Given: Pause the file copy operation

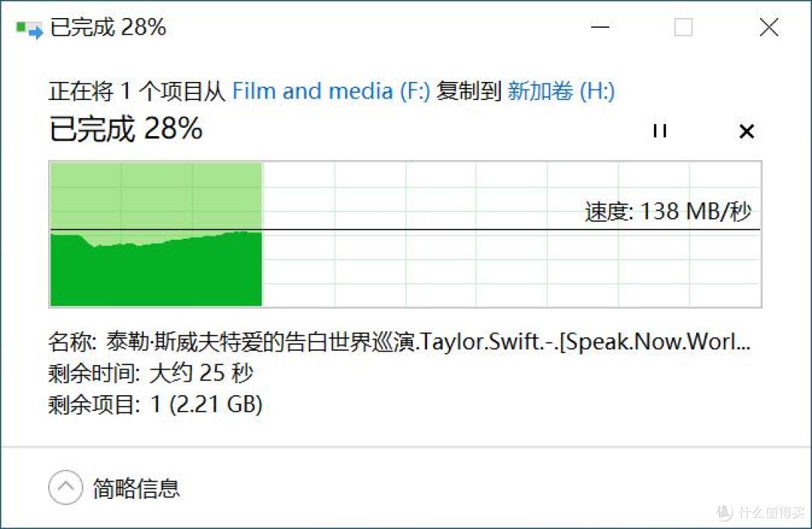Looking at the screenshot, I should pos(660,131).
